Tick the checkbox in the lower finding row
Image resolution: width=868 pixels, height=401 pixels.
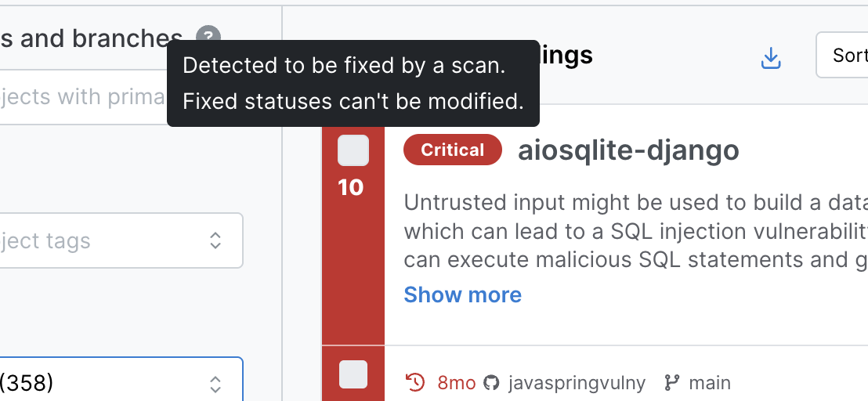(353, 374)
